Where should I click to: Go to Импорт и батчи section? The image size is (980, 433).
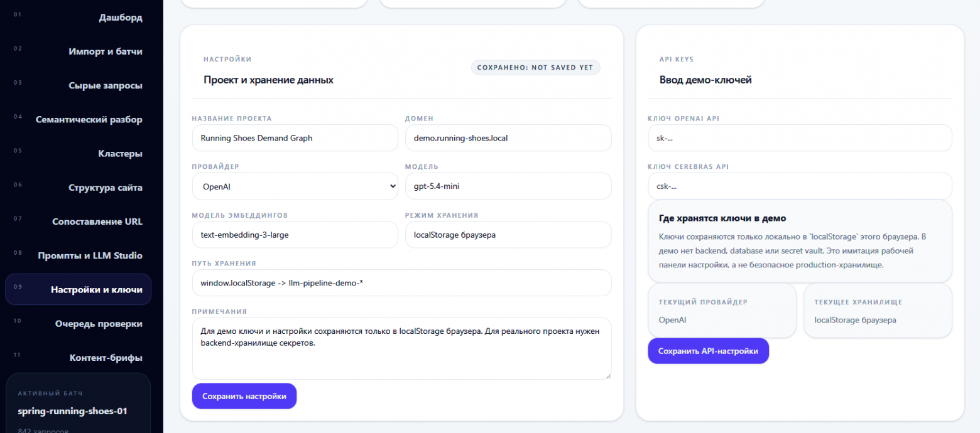click(x=105, y=51)
